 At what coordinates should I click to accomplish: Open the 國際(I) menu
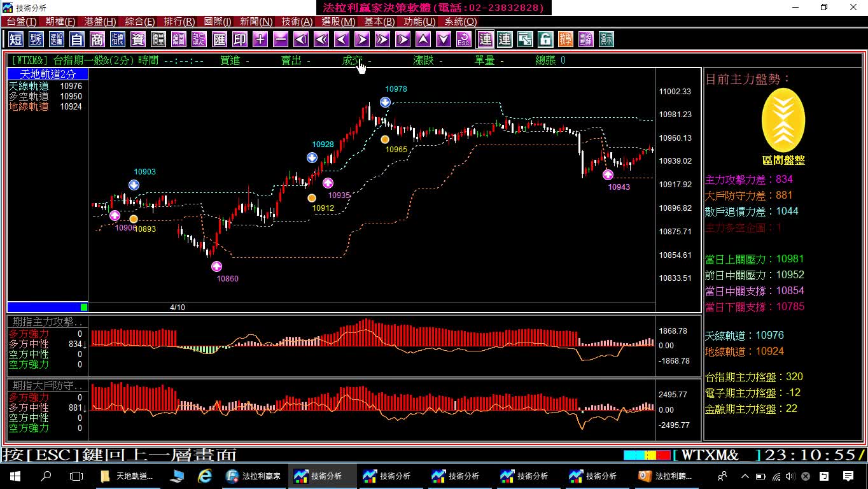(218, 22)
